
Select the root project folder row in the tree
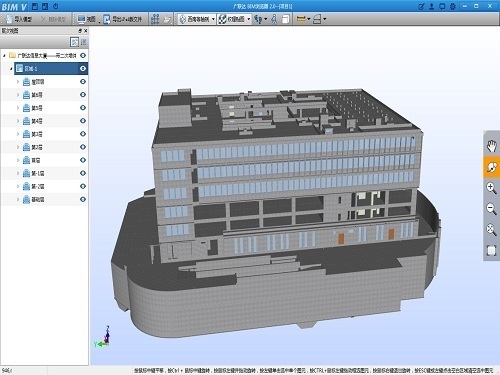click(45, 55)
